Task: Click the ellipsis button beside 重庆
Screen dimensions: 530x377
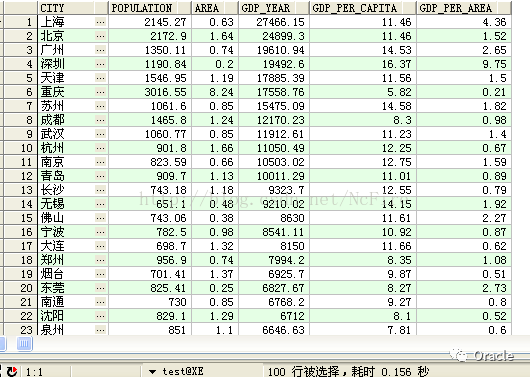Action: coord(100,92)
